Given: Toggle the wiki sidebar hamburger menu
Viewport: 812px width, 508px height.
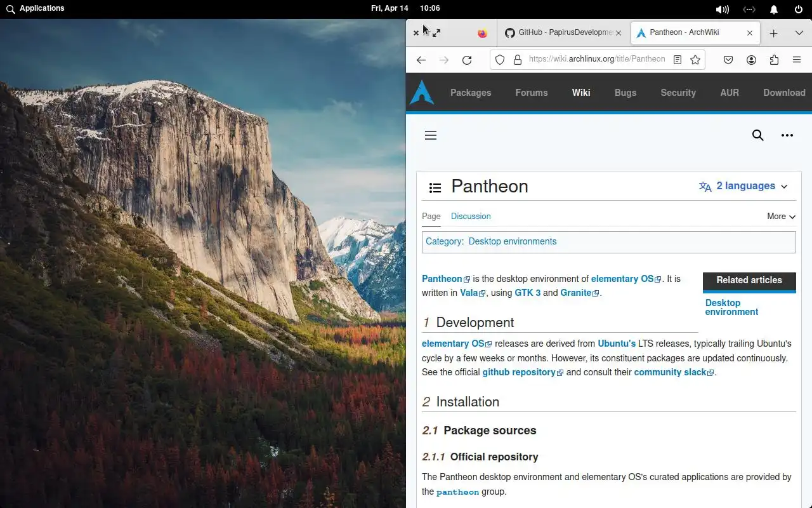Looking at the screenshot, I should click(431, 135).
